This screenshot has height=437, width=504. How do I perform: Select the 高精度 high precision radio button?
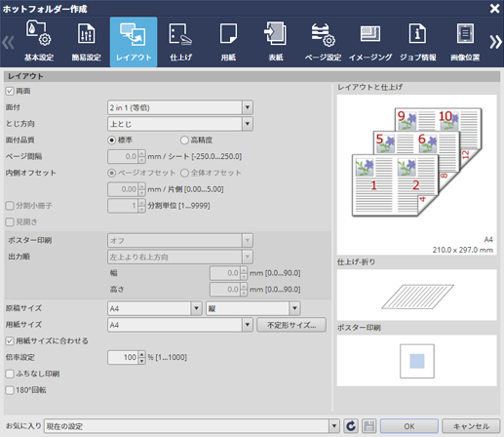pos(184,140)
